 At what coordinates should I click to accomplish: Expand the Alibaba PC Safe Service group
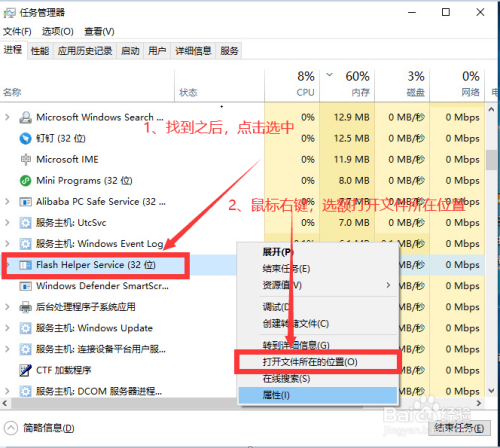(x=7, y=202)
